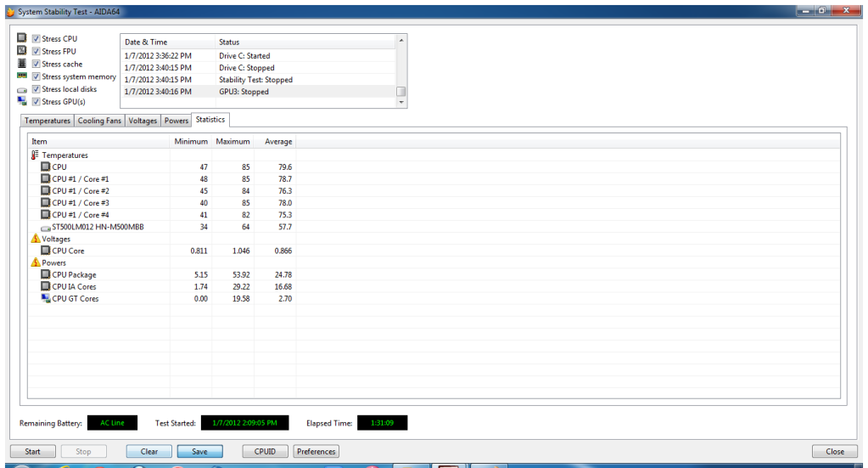Viewport: 868px width, 468px height.
Task: Click the chip icon for CPU #1 / Core #4
Action: [x=45, y=214]
